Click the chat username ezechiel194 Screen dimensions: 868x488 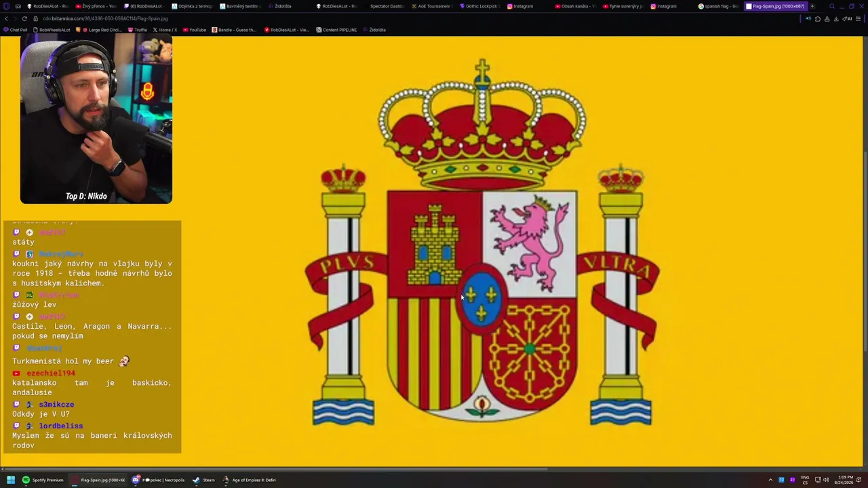tap(51, 373)
